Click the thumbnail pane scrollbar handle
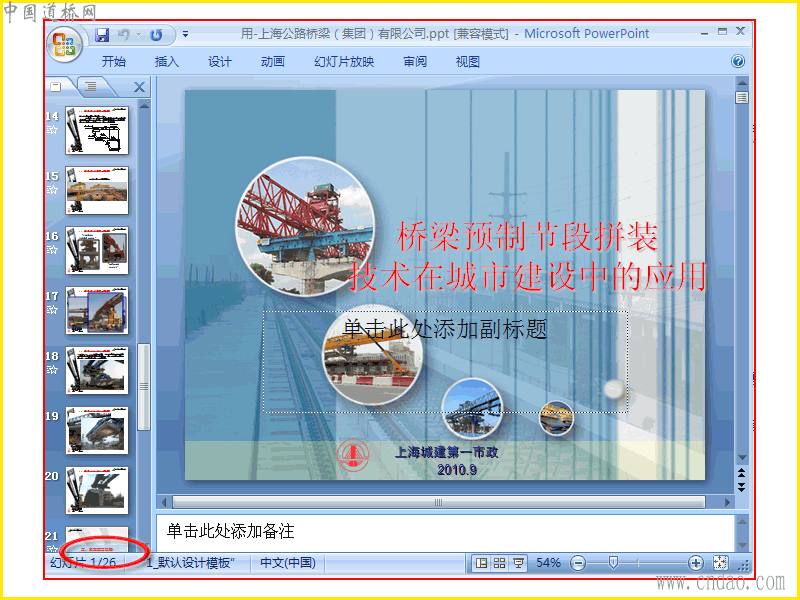 tap(144, 387)
